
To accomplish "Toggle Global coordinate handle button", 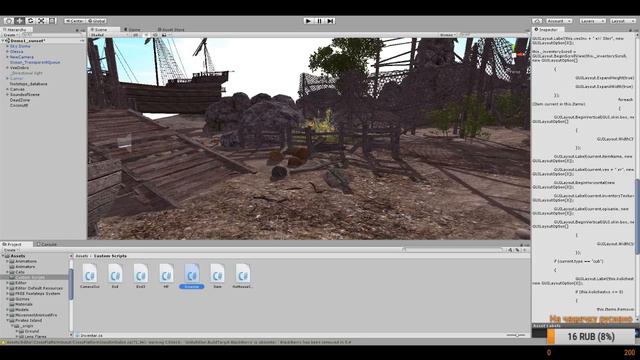I will [x=96, y=21].
